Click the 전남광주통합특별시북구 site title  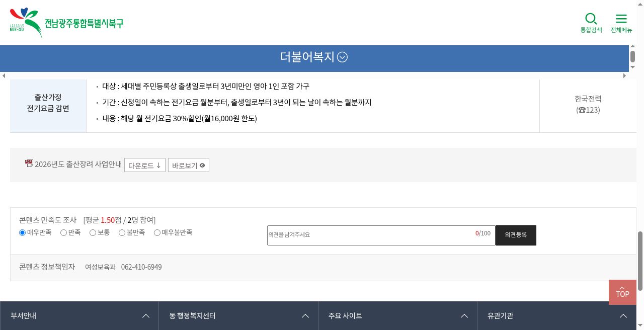coord(84,23)
